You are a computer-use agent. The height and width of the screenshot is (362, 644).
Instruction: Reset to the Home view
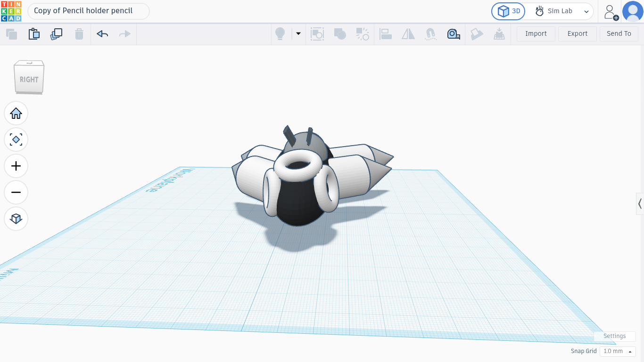tap(16, 113)
